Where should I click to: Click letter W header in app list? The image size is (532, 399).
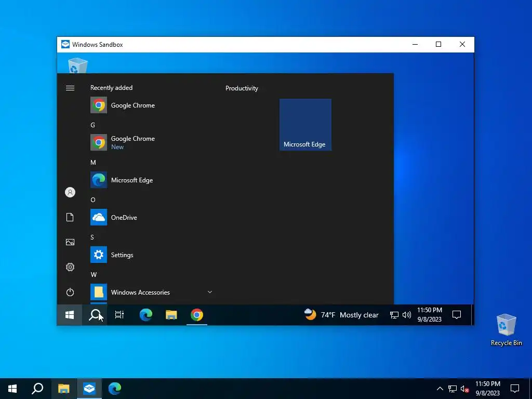(94, 274)
